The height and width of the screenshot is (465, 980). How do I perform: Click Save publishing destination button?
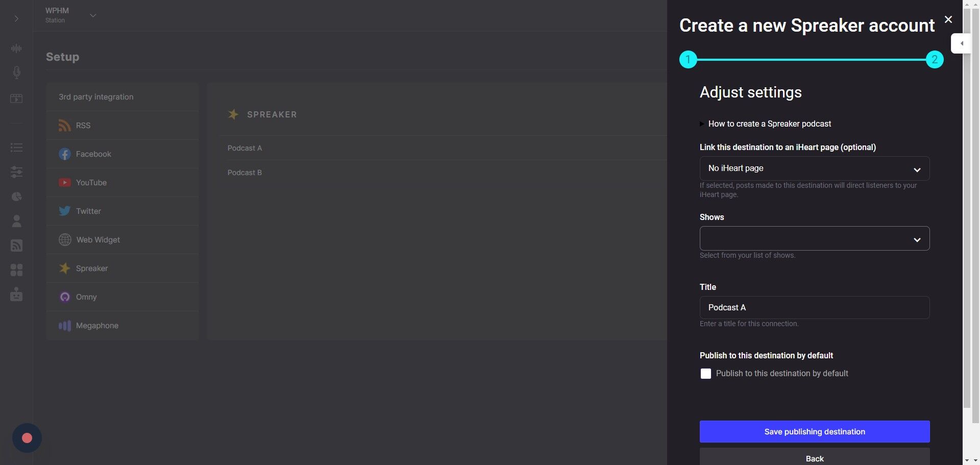tap(815, 432)
